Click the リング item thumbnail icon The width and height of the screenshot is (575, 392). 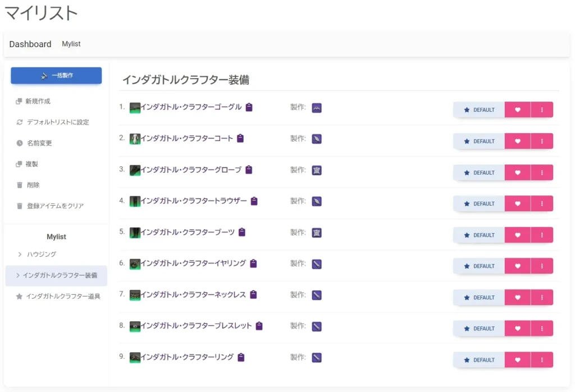coord(135,358)
